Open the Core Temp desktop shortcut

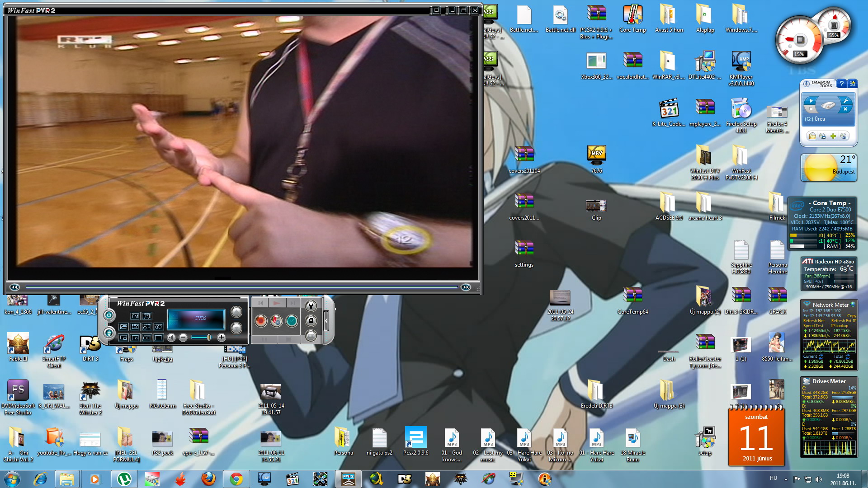pyautogui.click(x=632, y=19)
